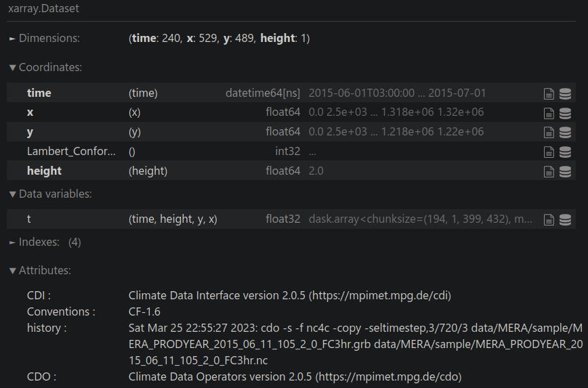This screenshot has height=388, width=588.
Task: Show attributes icon for x coordinate
Action: pos(549,113)
